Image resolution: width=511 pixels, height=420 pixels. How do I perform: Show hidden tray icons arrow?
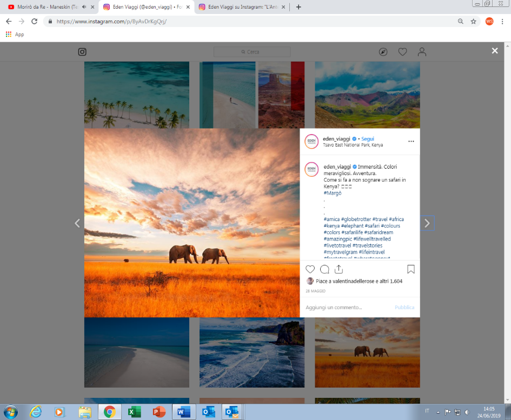(438, 412)
